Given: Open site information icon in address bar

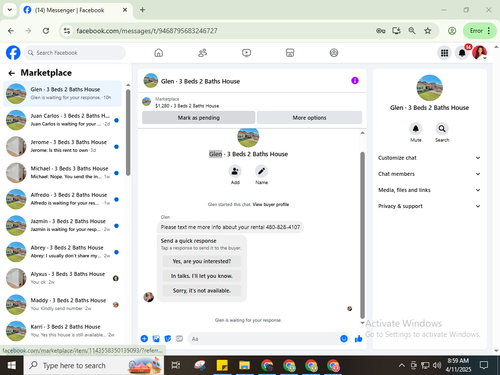Looking at the screenshot, I should 67,31.
